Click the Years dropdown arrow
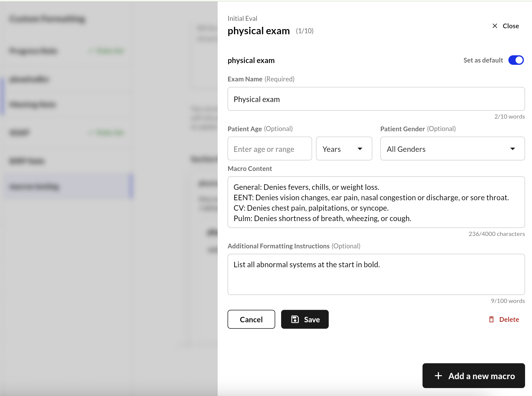 (x=360, y=149)
